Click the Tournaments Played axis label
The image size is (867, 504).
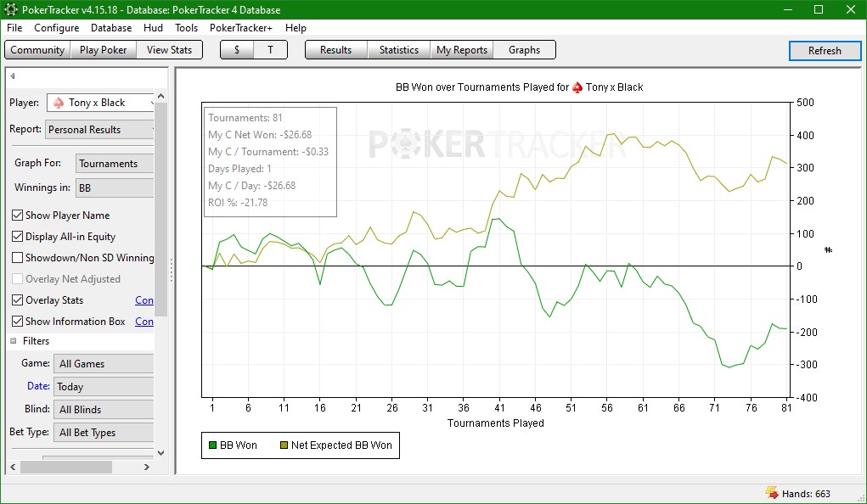(495, 423)
